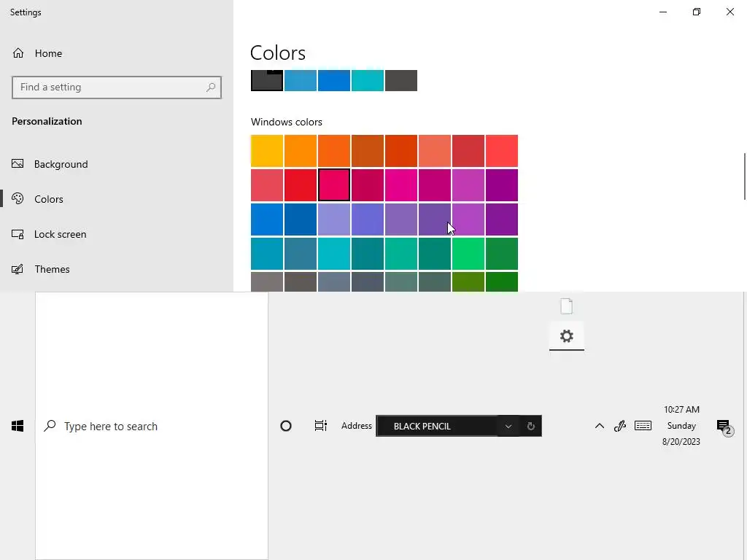Click the Find a setting search box
This screenshot has width=747, height=560.
click(x=109, y=87)
